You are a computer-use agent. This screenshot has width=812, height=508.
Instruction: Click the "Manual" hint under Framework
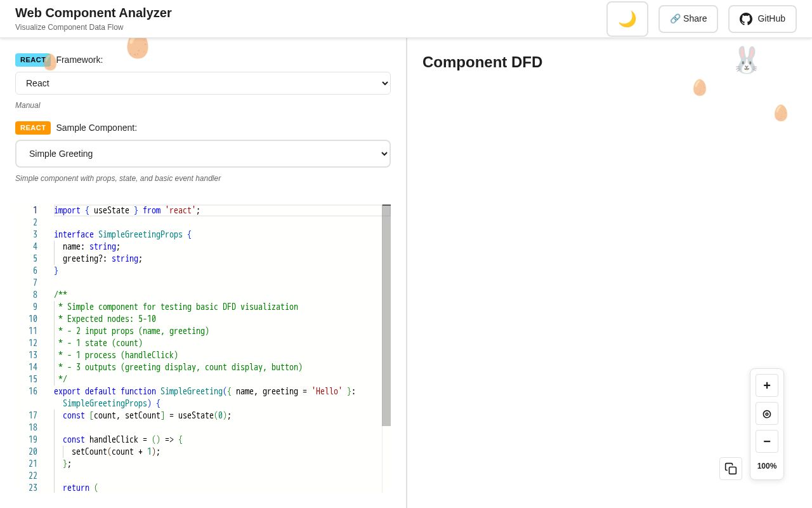[28, 105]
